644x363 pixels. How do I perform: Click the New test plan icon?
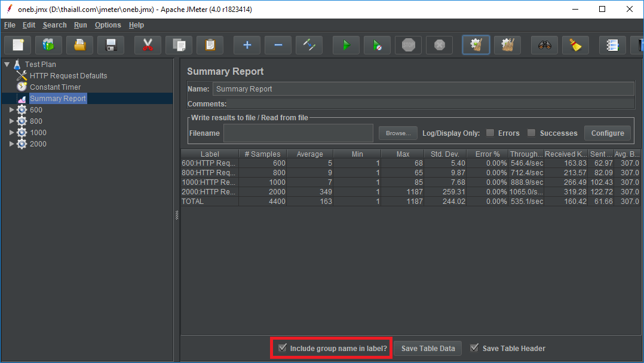click(18, 45)
